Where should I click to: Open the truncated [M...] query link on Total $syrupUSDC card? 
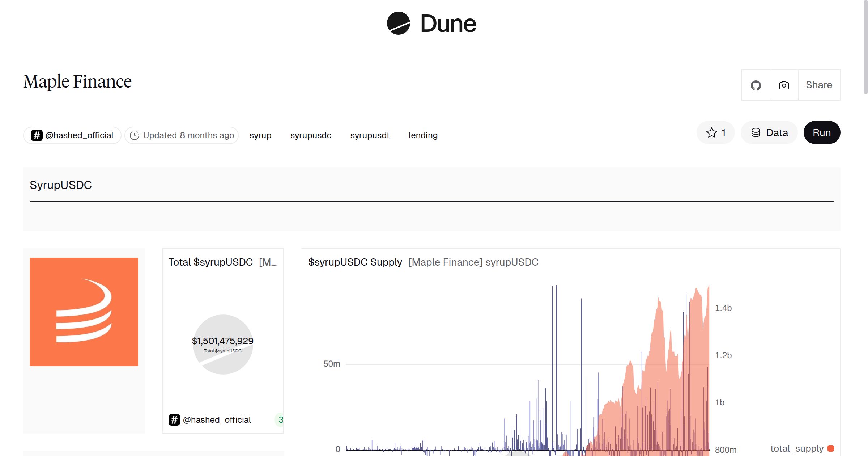[268, 262]
